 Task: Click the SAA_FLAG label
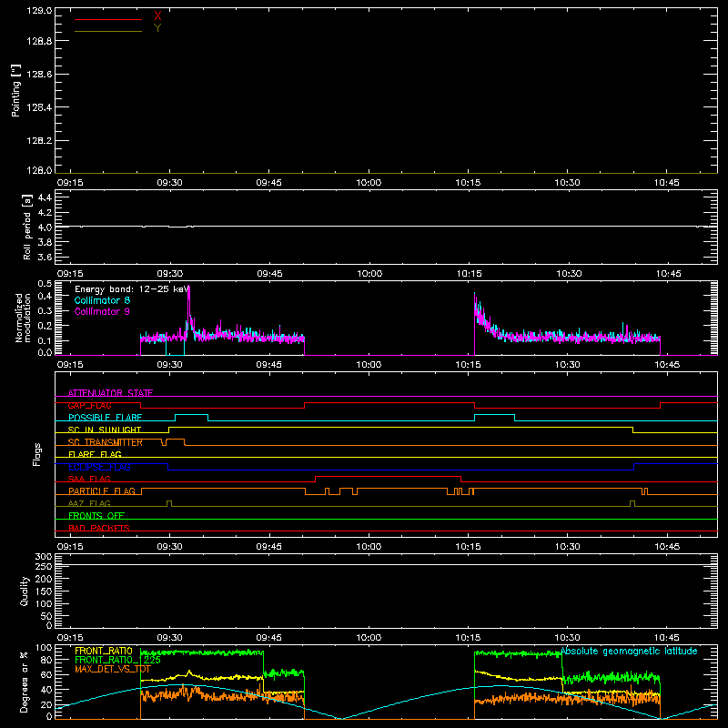tap(89, 480)
